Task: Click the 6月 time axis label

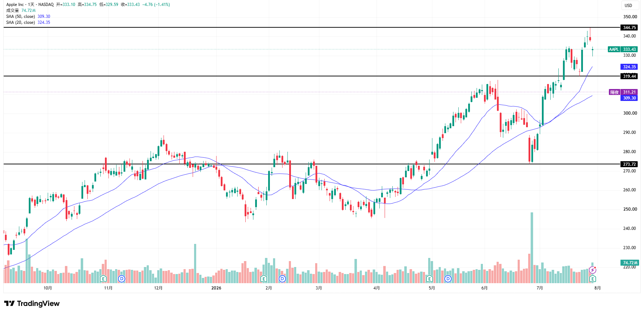Action: (484, 288)
